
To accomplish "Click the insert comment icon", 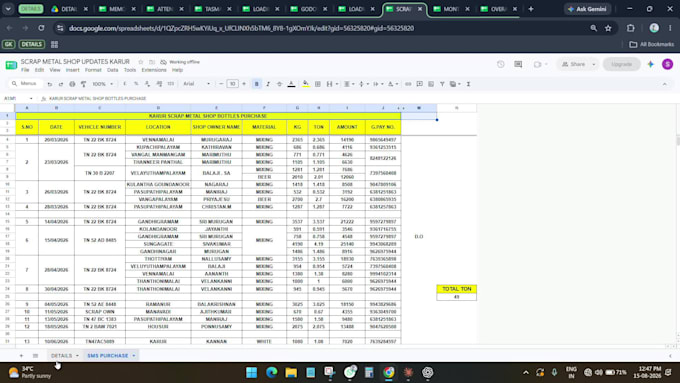I will [419, 84].
